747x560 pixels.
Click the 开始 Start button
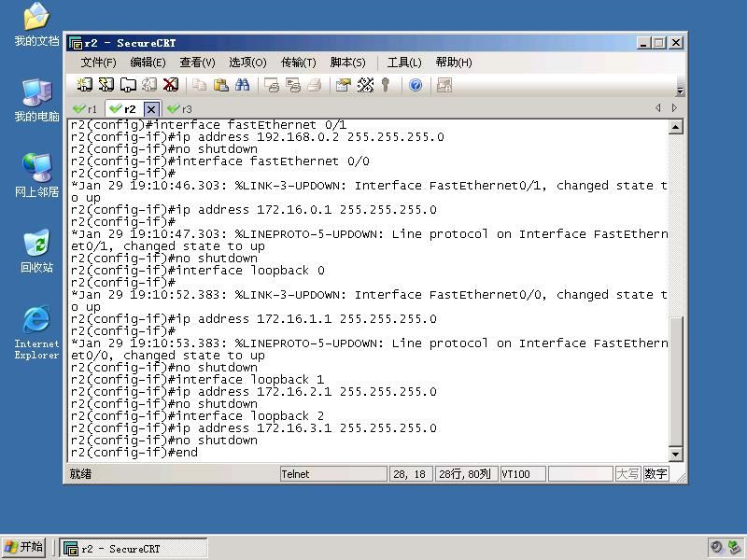pyautogui.click(x=24, y=547)
